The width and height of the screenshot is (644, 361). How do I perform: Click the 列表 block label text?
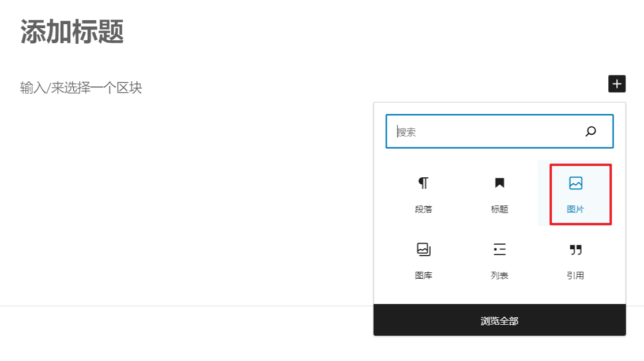coord(499,276)
